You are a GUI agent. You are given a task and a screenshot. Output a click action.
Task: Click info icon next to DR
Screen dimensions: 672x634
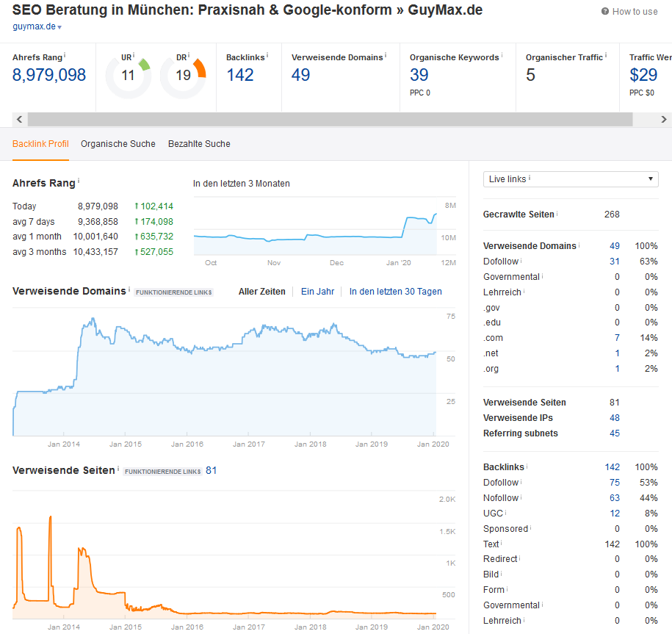click(189, 55)
